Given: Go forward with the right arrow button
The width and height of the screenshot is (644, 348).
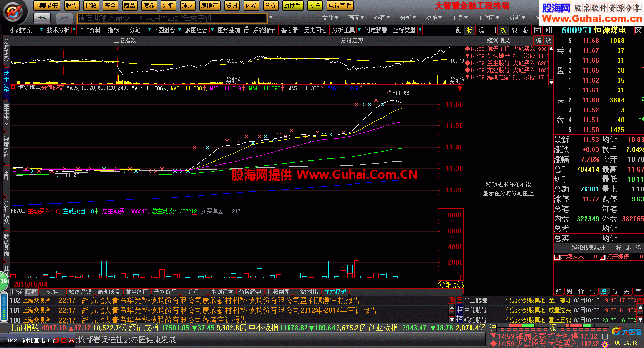Looking at the screenshot, I should click(64, 18).
